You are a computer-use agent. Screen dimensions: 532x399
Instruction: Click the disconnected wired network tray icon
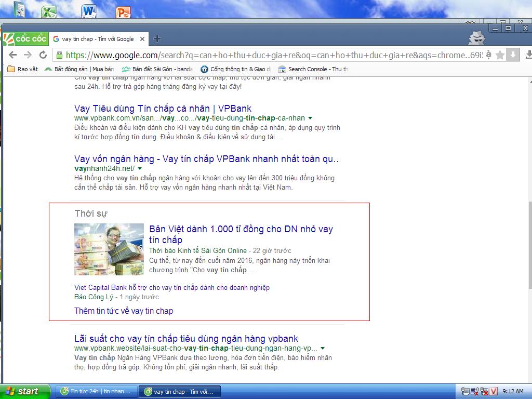pyautogui.click(x=484, y=392)
